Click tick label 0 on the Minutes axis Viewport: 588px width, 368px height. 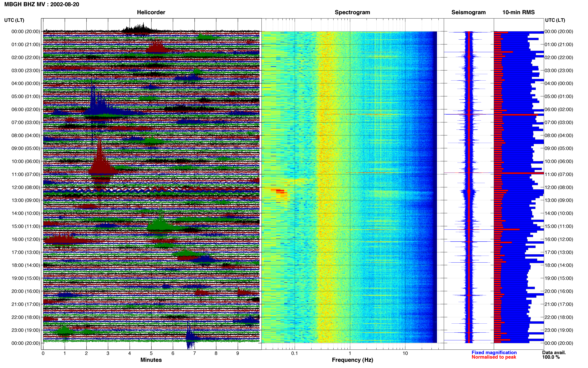43,353
